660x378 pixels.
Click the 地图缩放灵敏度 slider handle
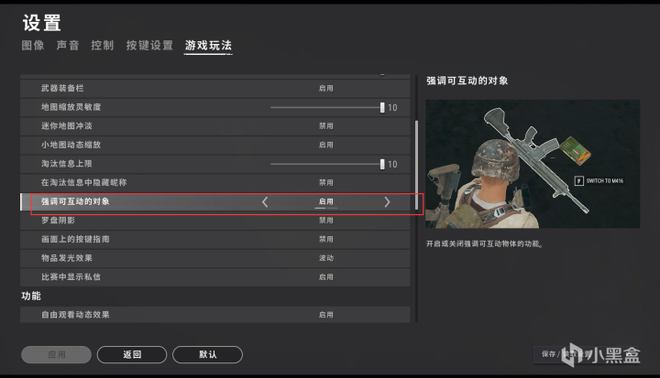382,107
